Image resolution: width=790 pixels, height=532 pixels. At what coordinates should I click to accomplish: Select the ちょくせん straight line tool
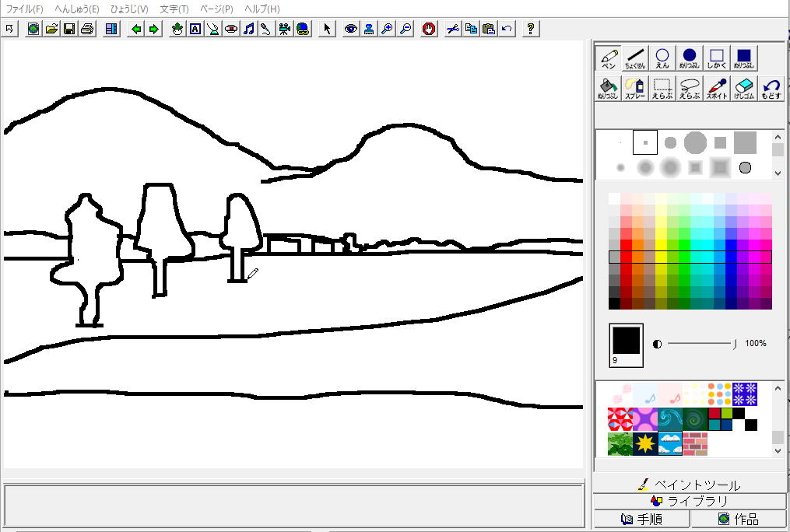coord(635,58)
